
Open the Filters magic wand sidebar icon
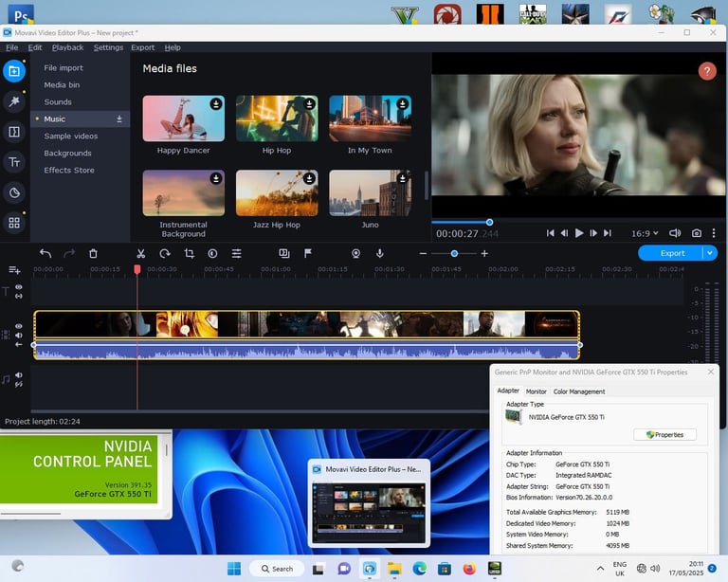click(14, 101)
